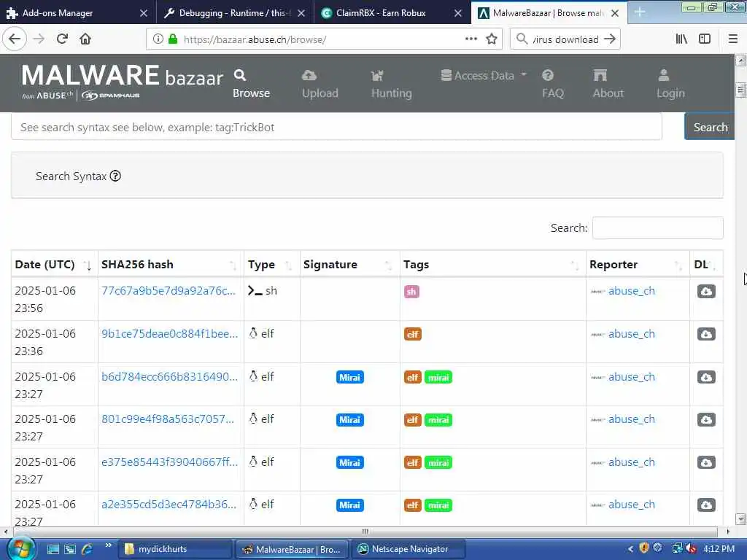The width and height of the screenshot is (747, 560).
Task: Go back using the browser back arrow
Action: point(15,39)
